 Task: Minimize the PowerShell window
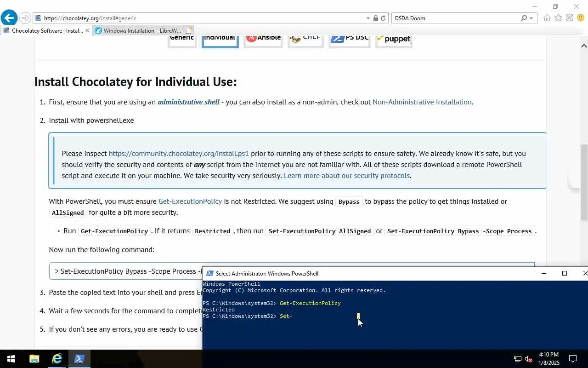click(x=544, y=273)
